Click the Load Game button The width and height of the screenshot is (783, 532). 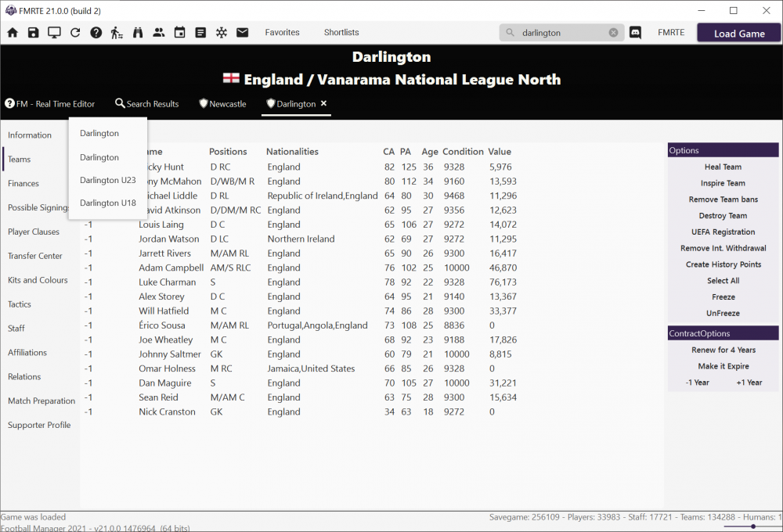point(739,34)
